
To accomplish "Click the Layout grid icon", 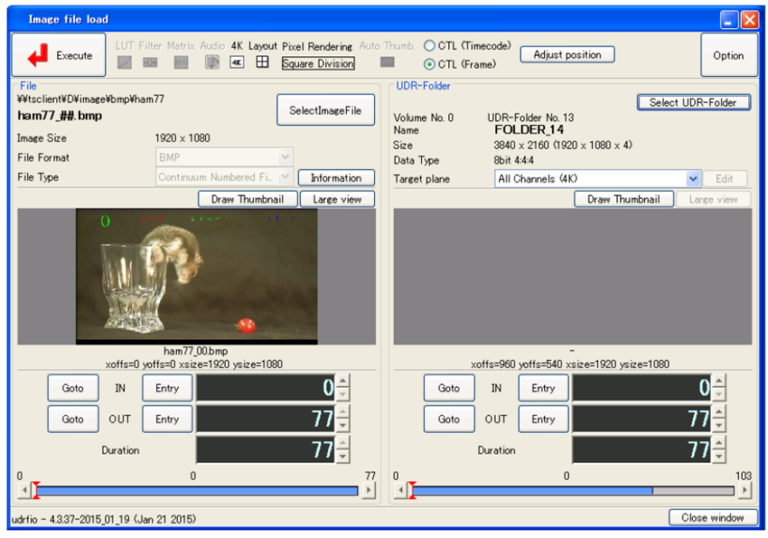I will (x=262, y=63).
